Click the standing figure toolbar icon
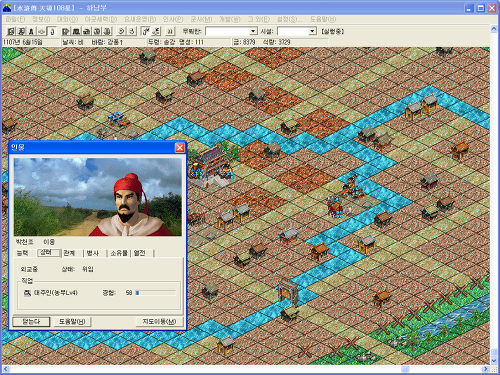The width and height of the screenshot is (500, 375). [31, 31]
